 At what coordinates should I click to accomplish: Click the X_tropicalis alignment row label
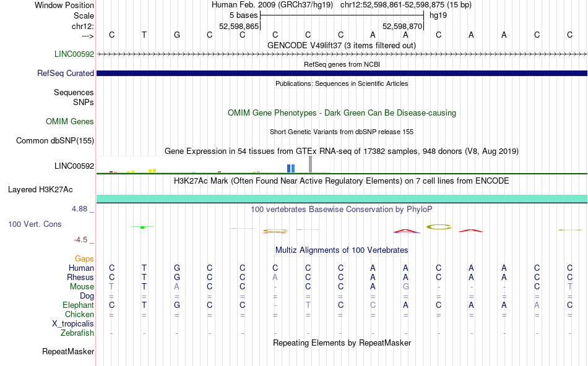pos(73,324)
